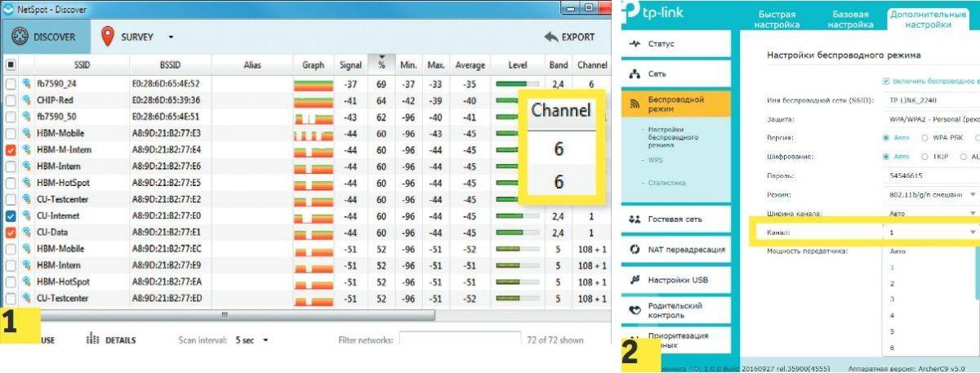The width and height of the screenshot is (980, 373).
Task: Uncheck the CU-Data checkbox
Action: click(x=11, y=233)
